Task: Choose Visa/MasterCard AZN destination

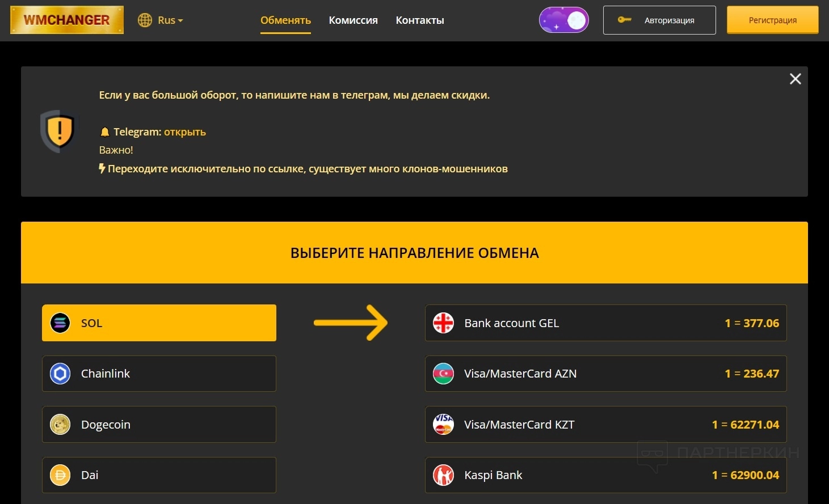Action: pos(606,374)
